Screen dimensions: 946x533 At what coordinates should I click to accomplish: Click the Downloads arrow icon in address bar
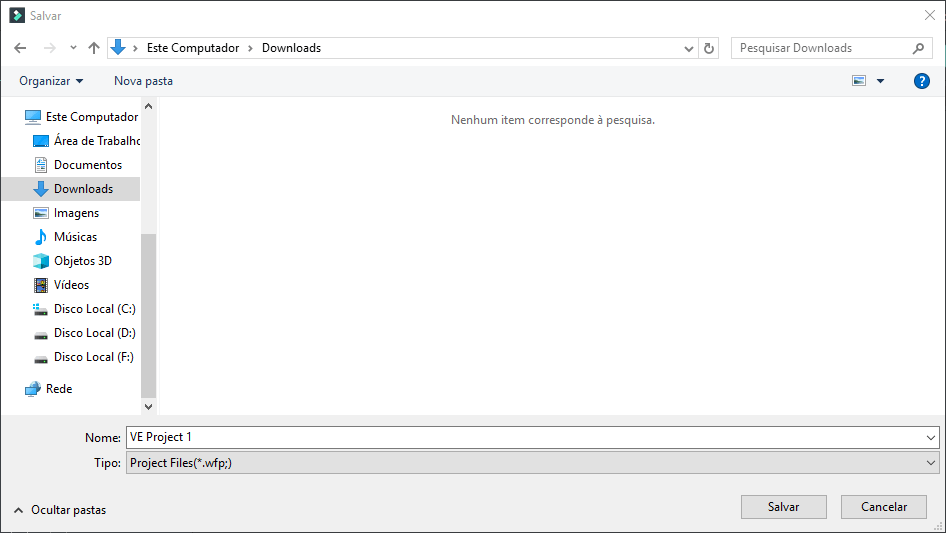(x=118, y=47)
